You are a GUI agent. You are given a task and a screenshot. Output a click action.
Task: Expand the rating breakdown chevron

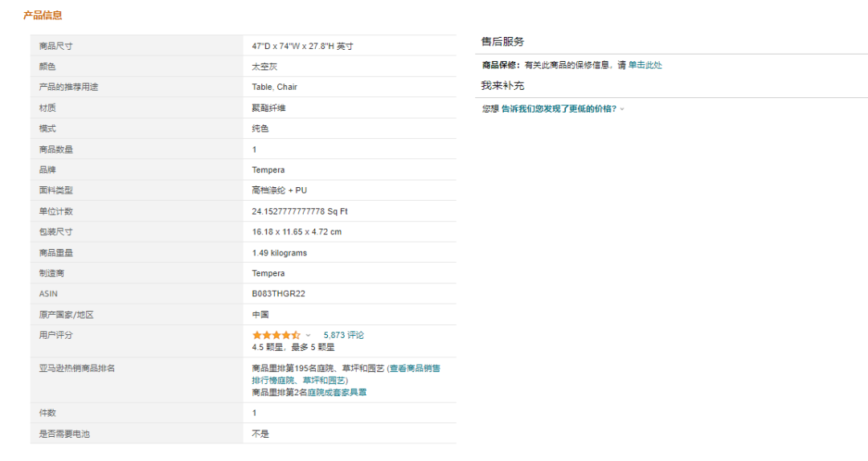click(x=309, y=336)
